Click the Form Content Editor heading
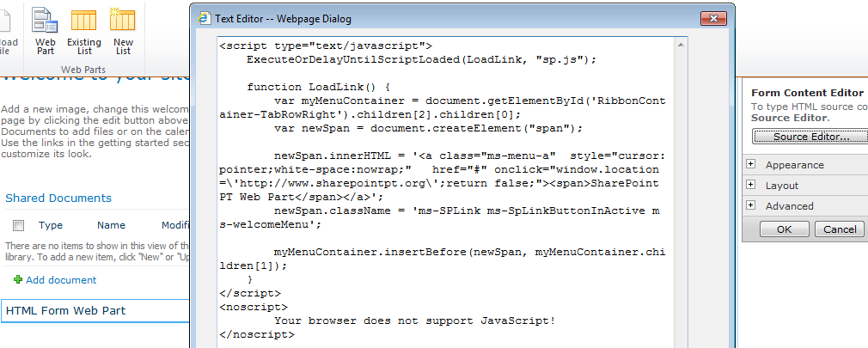 [807, 93]
